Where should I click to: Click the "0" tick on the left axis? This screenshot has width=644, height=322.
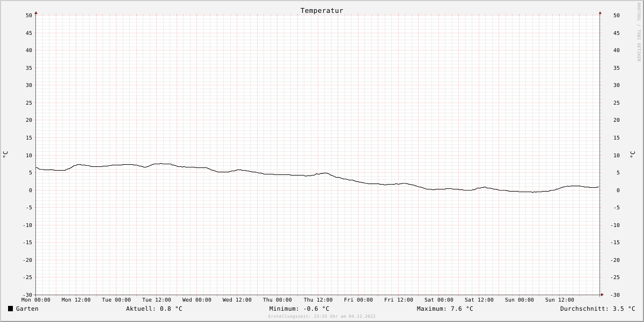point(31,190)
